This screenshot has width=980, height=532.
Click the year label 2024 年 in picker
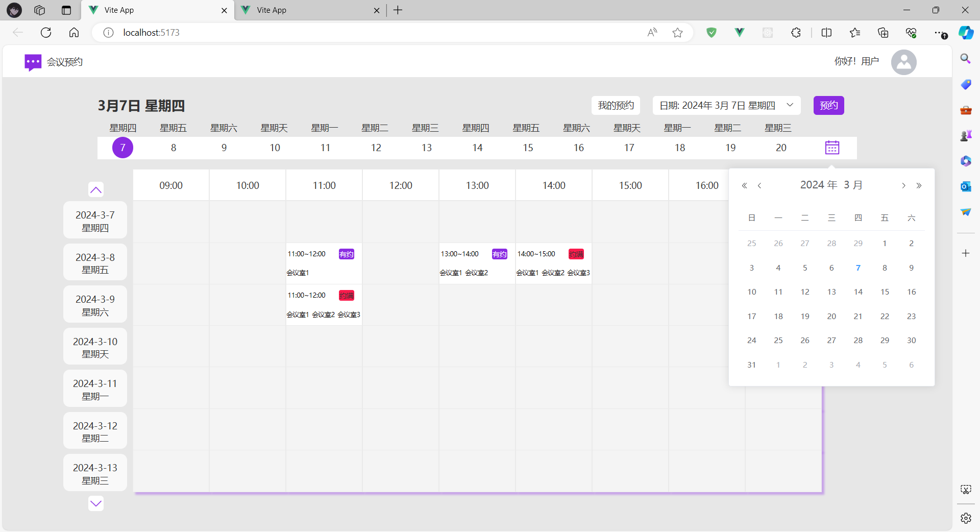pyautogui.click(x=819, y=185)
